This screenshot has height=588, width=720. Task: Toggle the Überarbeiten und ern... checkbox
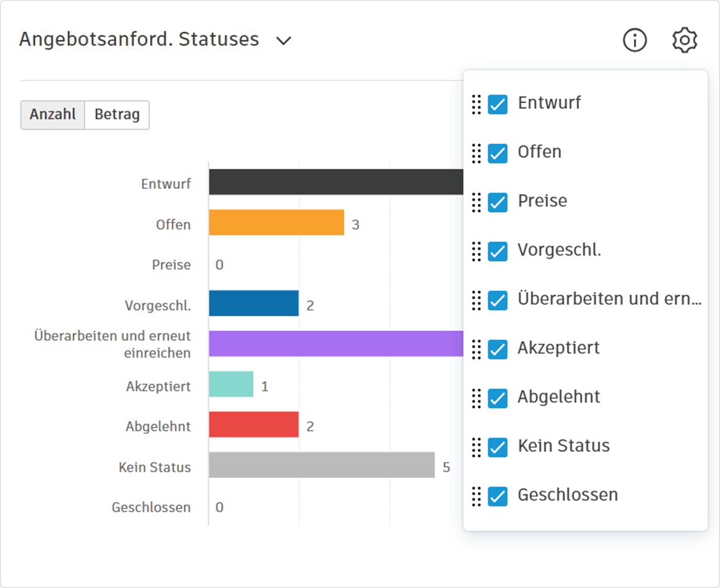(x=497, y=300)
